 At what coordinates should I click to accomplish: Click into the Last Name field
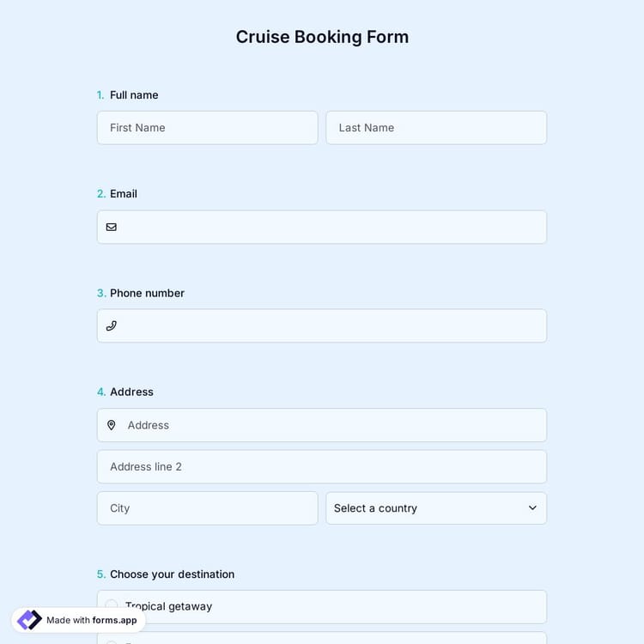pos(435,128)
